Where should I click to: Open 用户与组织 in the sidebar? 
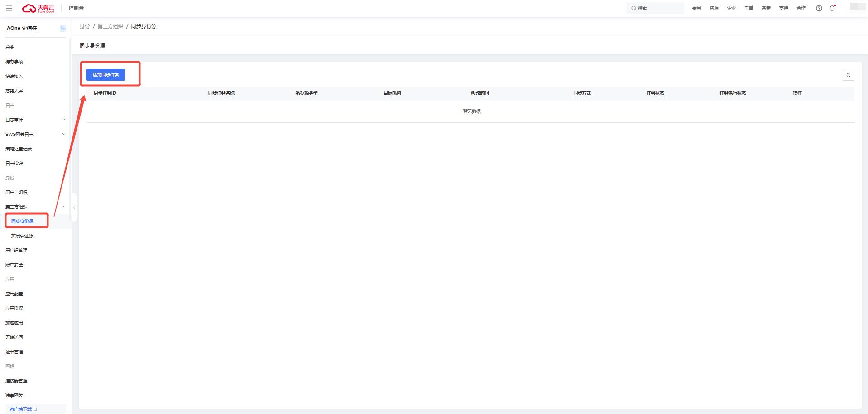(x=16, y=192)
